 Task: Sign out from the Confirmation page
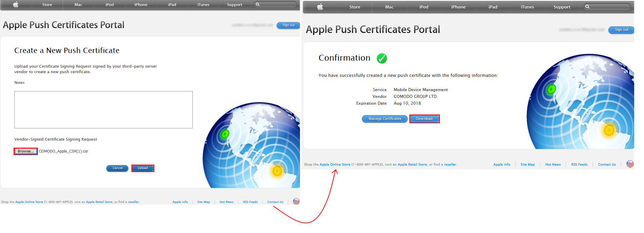pos(621,30)
